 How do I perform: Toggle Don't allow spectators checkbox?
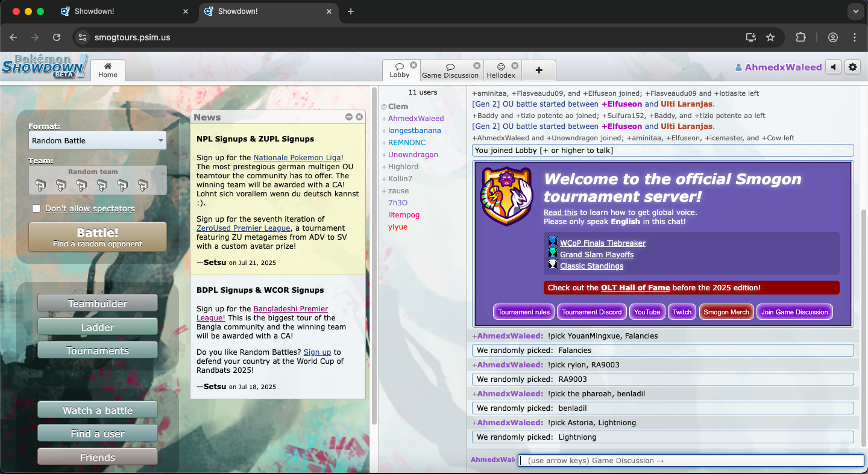pos(36,208)
